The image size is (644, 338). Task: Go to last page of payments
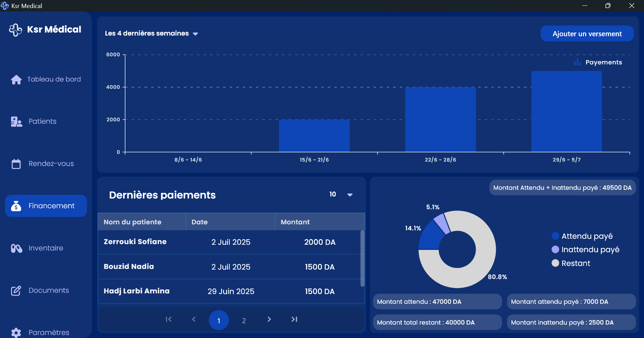click(x=294, y=319)
